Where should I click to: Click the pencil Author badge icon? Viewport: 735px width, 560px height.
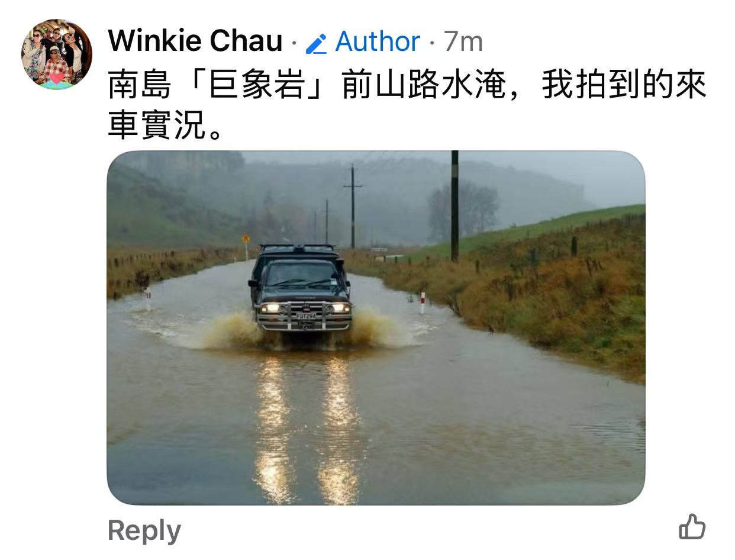pos(317,43)
